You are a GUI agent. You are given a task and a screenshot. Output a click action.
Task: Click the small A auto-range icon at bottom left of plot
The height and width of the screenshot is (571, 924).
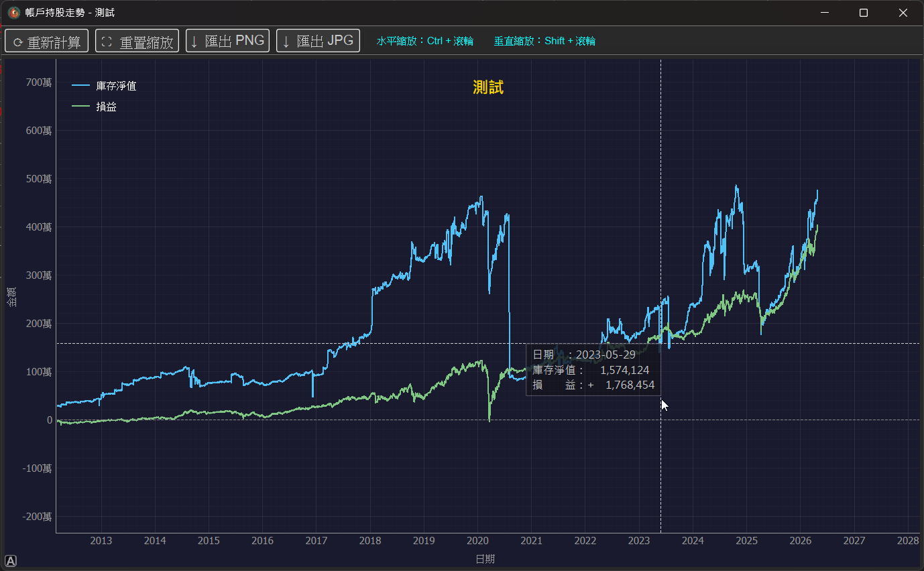[11, 561]
